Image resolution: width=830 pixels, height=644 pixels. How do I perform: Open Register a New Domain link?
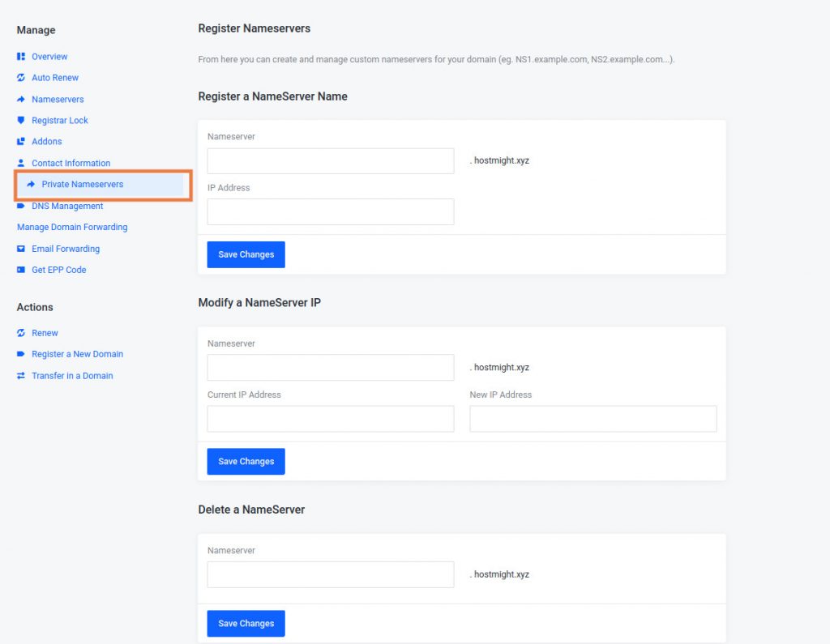(x=77, y=354)
